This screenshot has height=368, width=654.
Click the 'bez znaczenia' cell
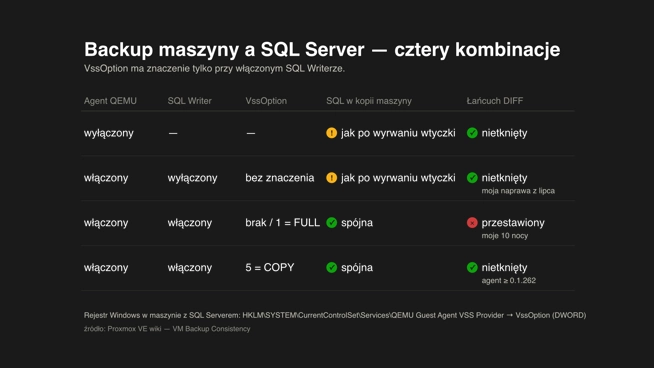tap(279, 178)
